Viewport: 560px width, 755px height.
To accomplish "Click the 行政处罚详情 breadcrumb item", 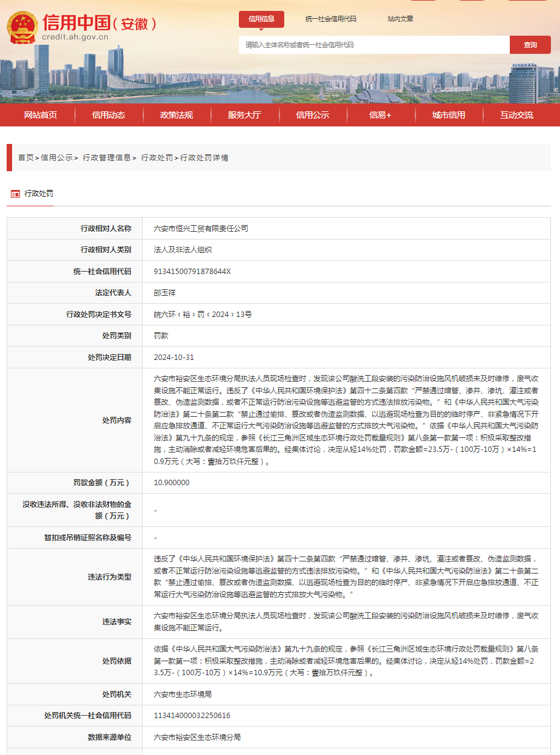I will pyautogui.click(x=204, y=157).
